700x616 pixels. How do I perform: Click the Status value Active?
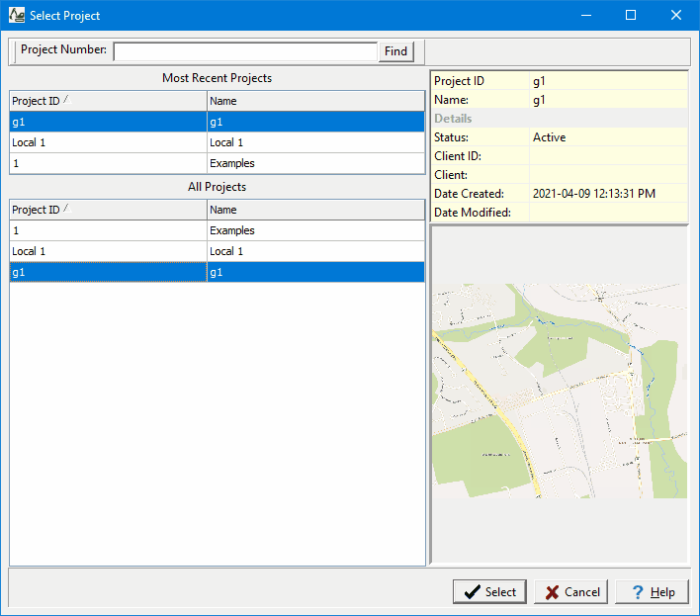point(550,137)
